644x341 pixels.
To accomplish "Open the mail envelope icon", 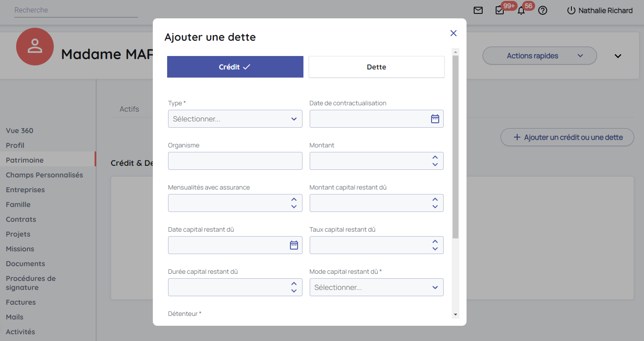I will coord(478,10).
